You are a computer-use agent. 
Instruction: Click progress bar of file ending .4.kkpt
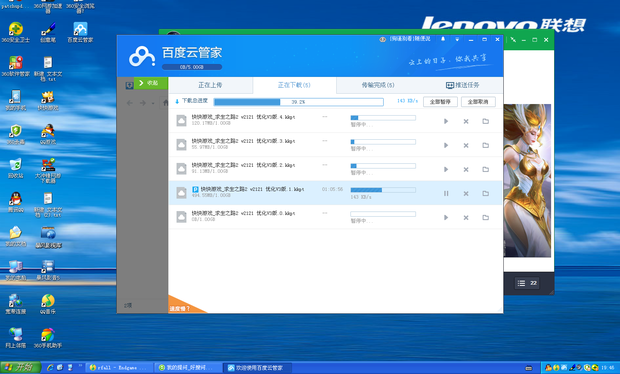coord(383,118)
